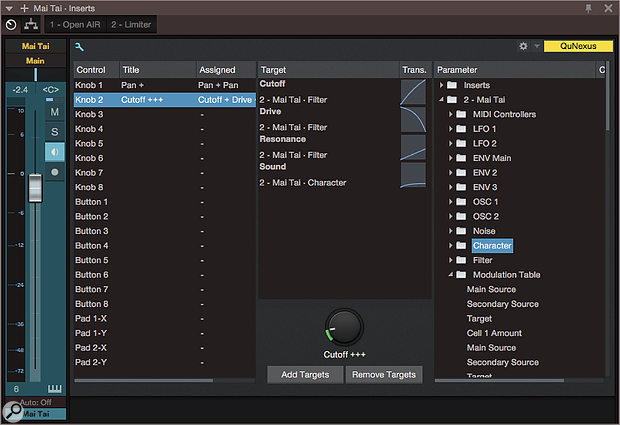Viewport: 620px width, 425px height.
Task: Click the Target column header
Action: pyautogui.click(x=328, y=70)
